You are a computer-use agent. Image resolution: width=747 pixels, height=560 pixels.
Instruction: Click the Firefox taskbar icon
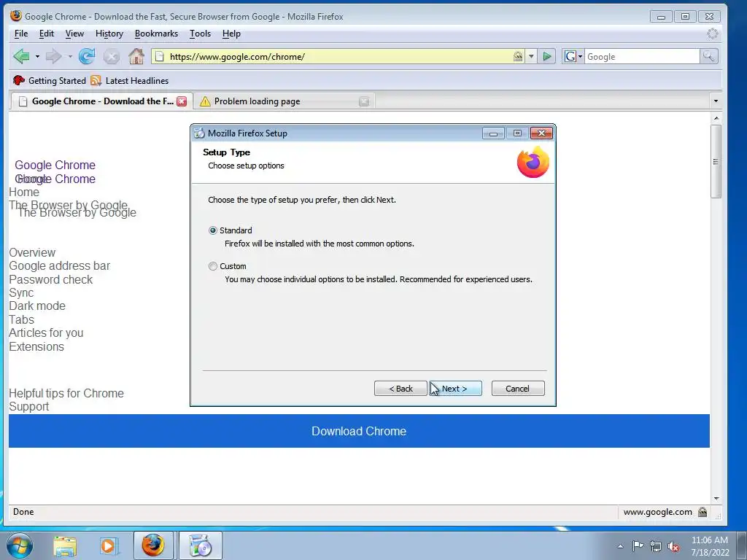click(x=153, y=545)
